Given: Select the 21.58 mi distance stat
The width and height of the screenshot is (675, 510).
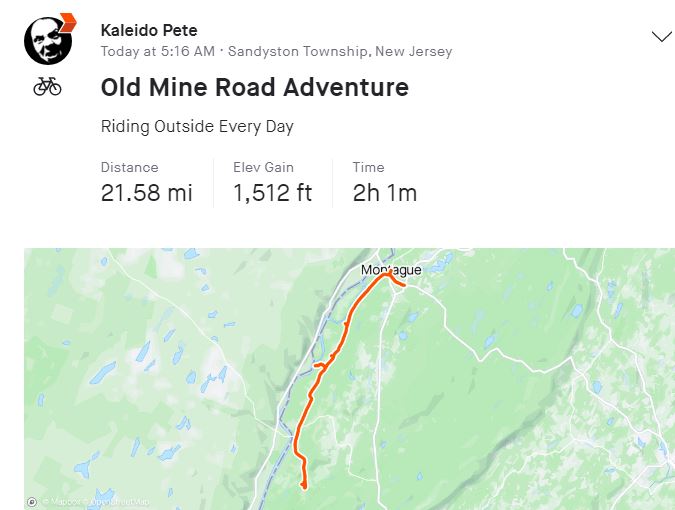Looking at the screenshot, I should 147,192.
